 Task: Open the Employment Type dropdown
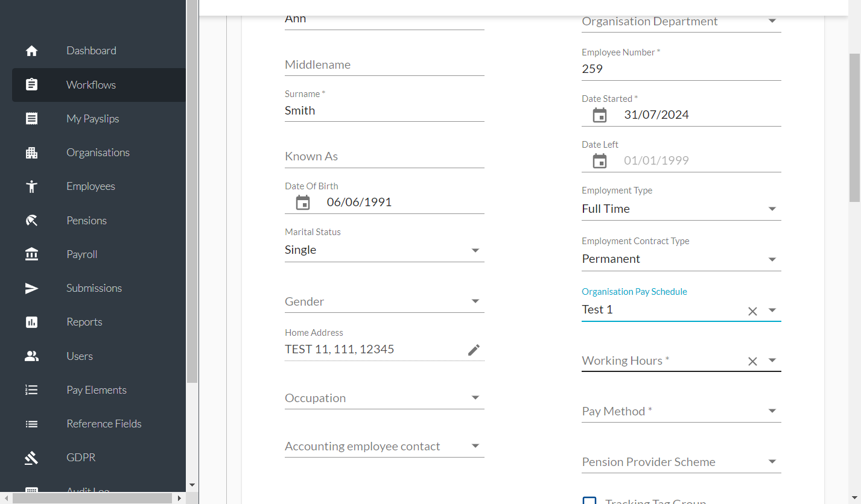(772, 209)
